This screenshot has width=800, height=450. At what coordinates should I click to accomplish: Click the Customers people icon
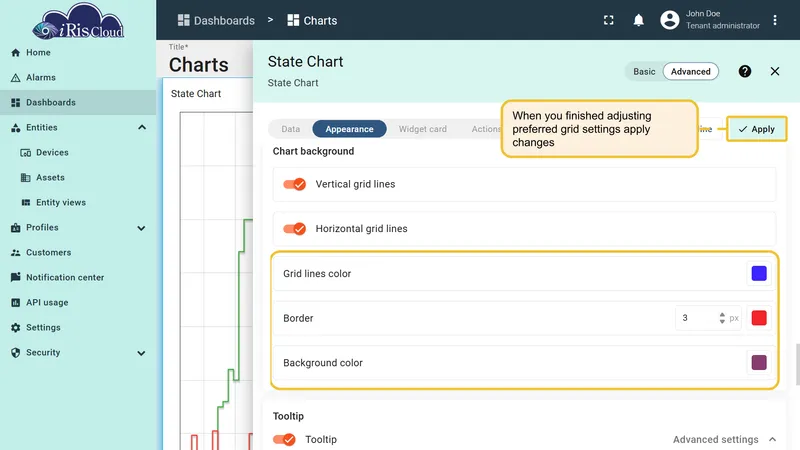(x=15, y=253)
